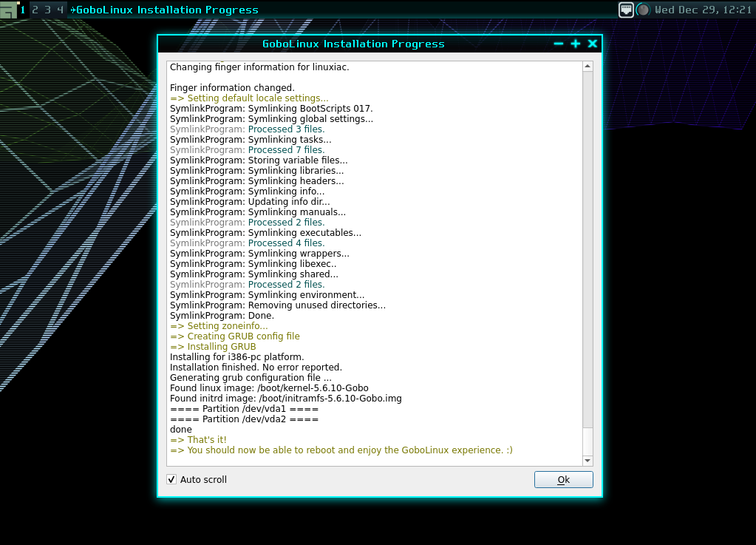Click '=> Setting zoneinfo...' line
This screenshot has height=545, width=756.
219,326
